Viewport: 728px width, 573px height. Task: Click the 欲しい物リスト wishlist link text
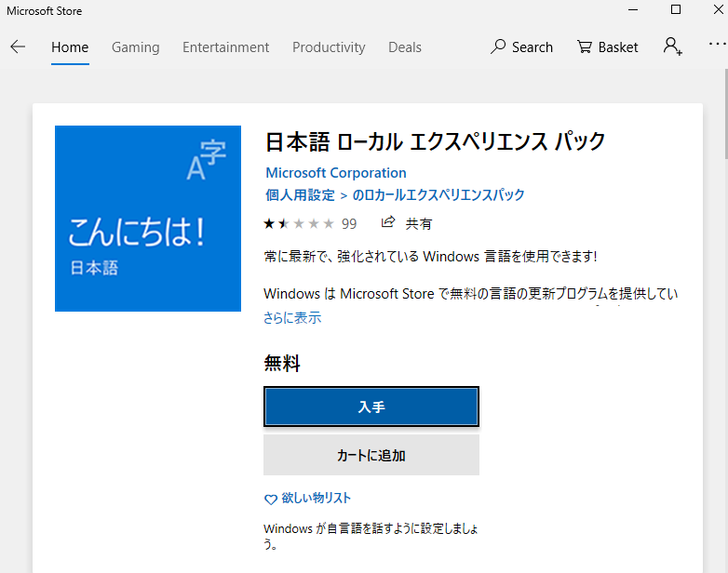[x=317, y=499]
